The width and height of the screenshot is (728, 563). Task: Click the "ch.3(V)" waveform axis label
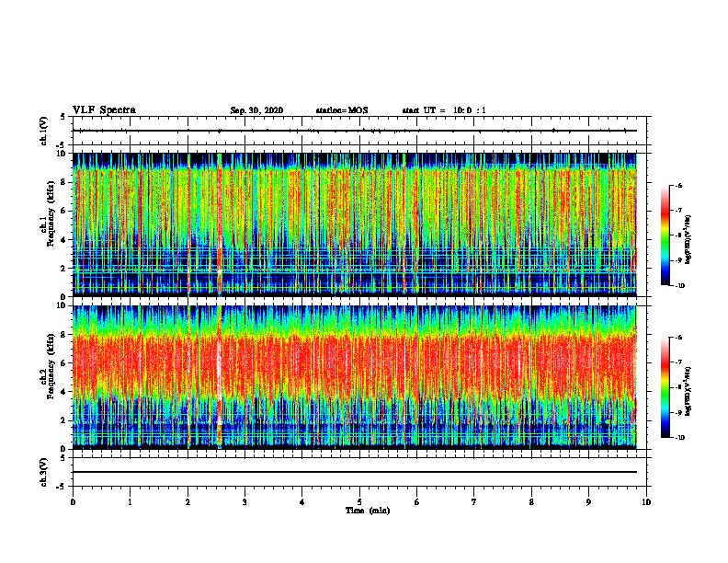pos(44,472)
